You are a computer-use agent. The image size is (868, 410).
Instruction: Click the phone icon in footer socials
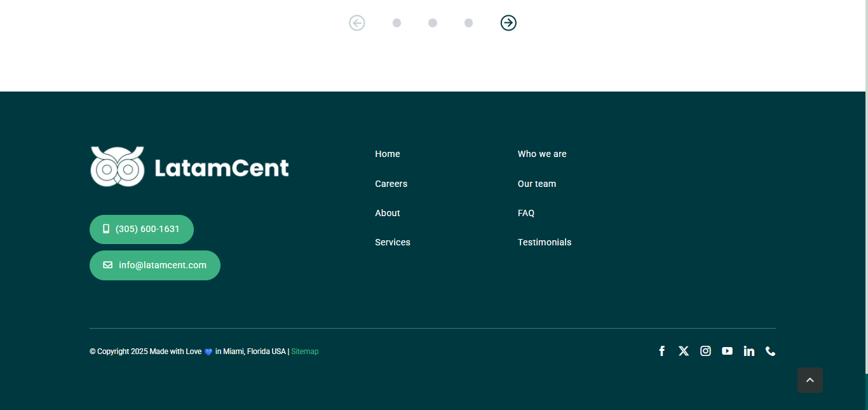tap(770, 351)
